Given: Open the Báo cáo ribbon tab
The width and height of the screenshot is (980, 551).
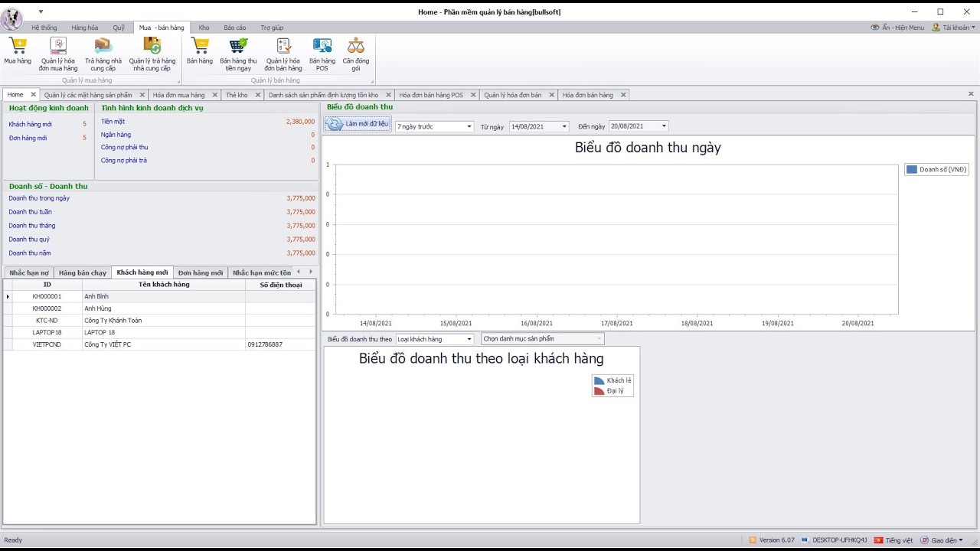Looking at the screenshot, I should pyautogui.click(x=235, y=28).
